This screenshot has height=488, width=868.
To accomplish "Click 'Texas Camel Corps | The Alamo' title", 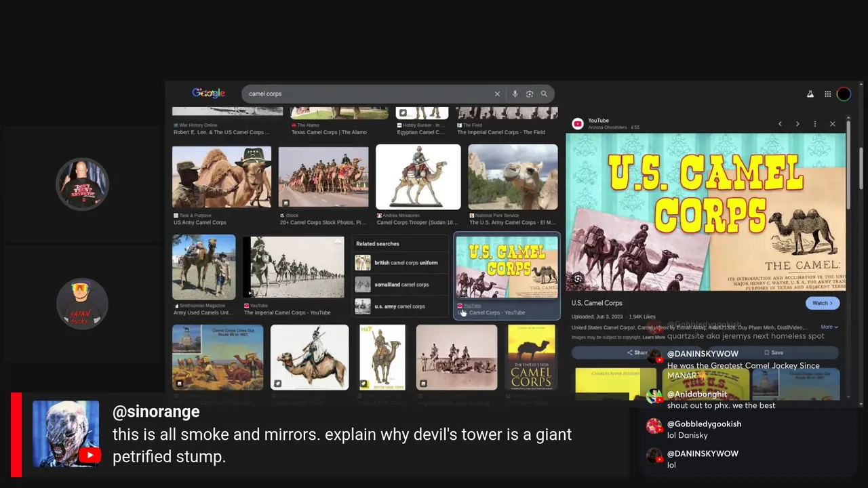I will pyautogui.click(x=329, y=132).
